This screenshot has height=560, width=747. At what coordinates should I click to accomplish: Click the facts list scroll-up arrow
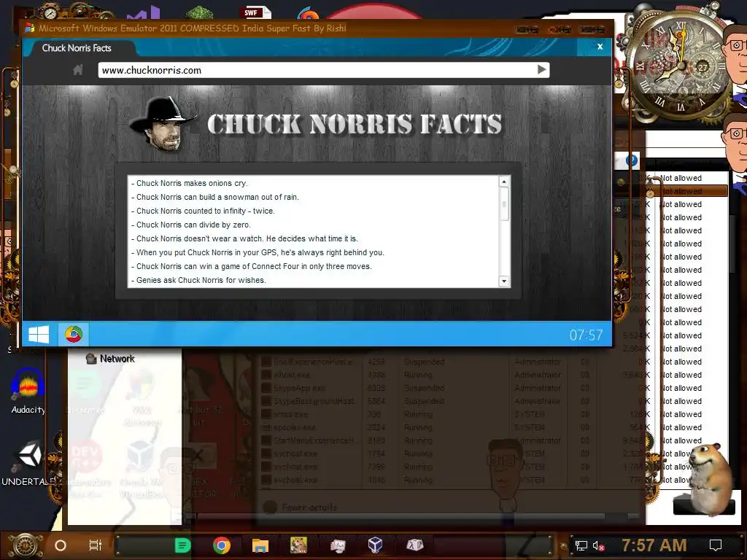(x=504, y=182)
